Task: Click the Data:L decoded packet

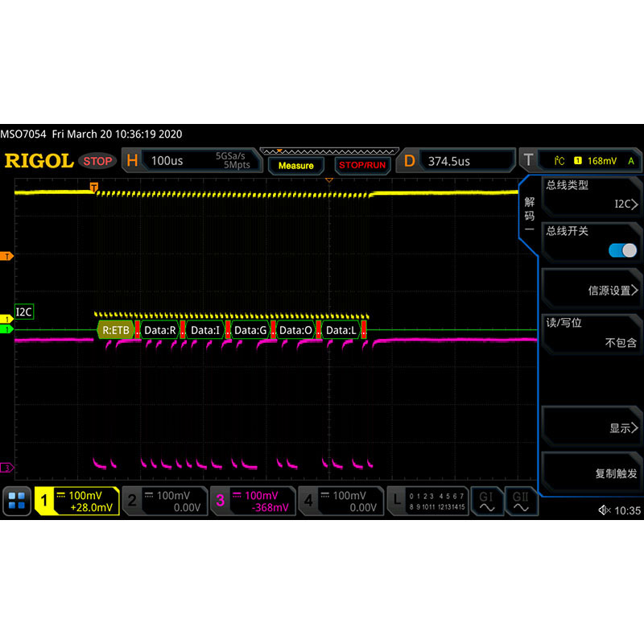Action: point(341,330)
